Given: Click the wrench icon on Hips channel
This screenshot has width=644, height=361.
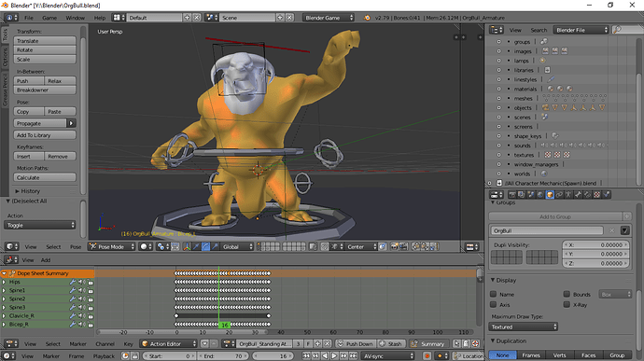Looking at the screenshot, I should [72, 282].
